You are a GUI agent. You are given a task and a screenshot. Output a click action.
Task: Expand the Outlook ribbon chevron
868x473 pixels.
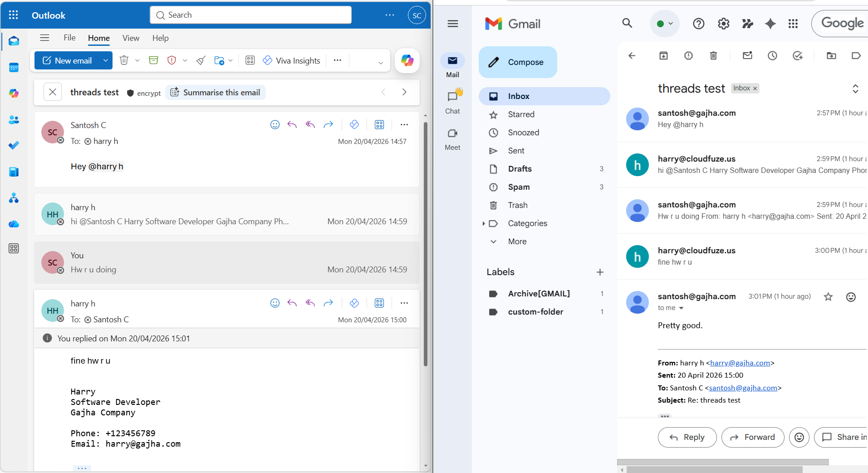[381, 63]
